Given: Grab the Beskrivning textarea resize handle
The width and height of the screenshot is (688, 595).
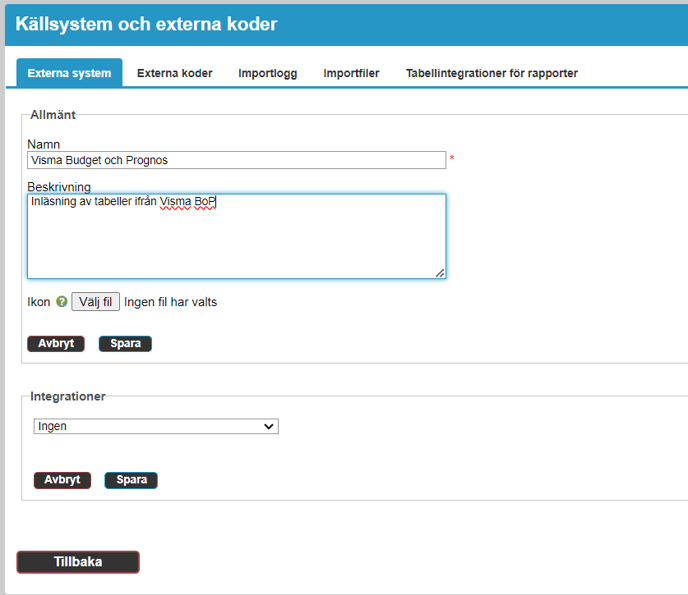Looking at the screenshot, I should point(440,272).
